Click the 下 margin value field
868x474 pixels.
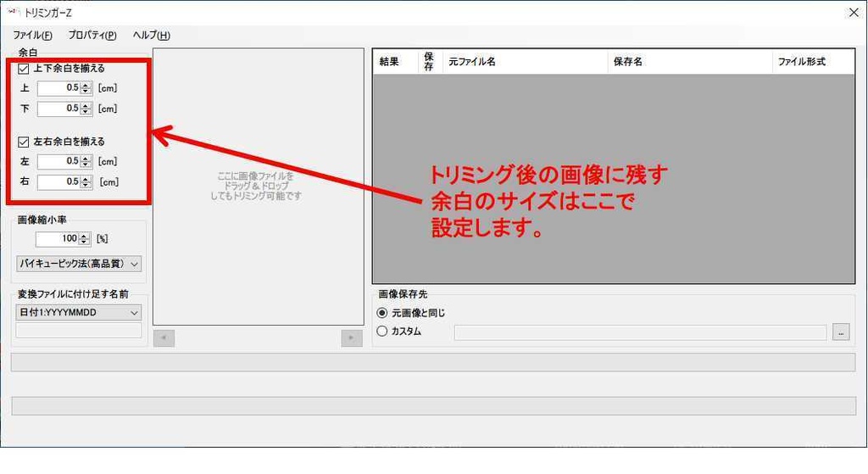pos(58,109)
